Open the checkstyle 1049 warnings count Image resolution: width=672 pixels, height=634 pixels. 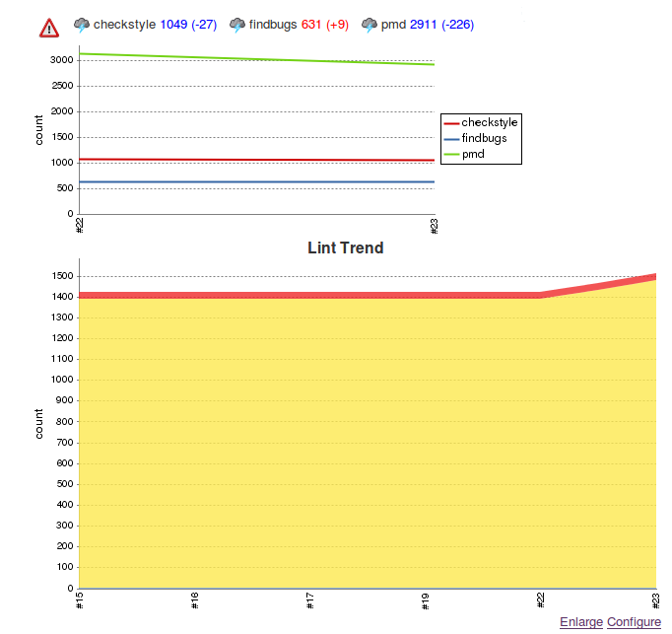(x=173, y=25)
